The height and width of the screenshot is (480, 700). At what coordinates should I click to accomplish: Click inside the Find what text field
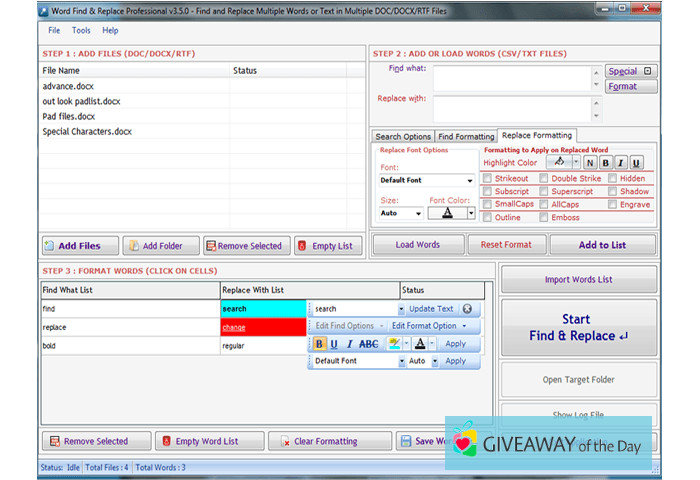[515, 77]
